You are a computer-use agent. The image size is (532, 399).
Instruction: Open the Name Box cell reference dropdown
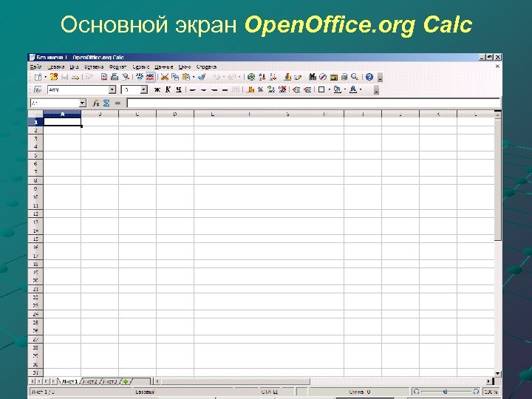(x=83, y=103)
